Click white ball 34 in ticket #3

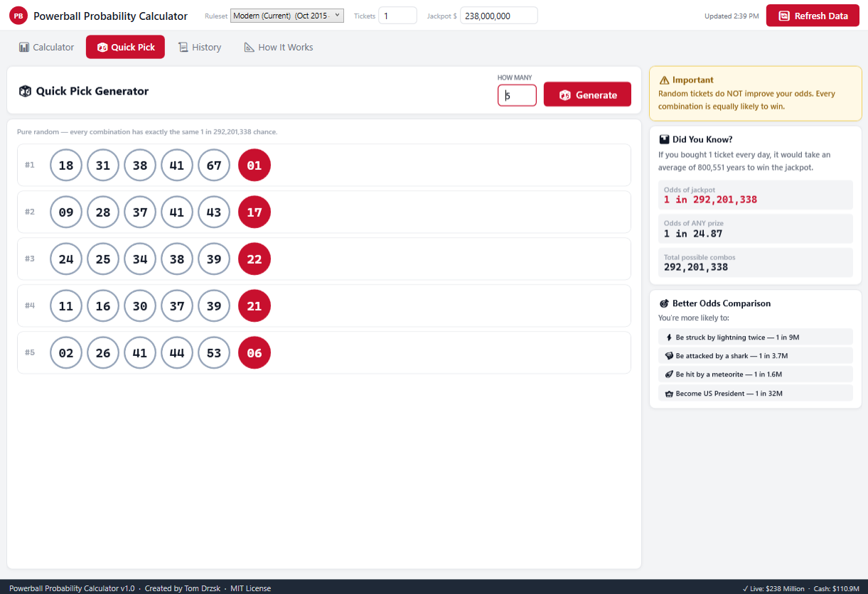click(140, 259)
